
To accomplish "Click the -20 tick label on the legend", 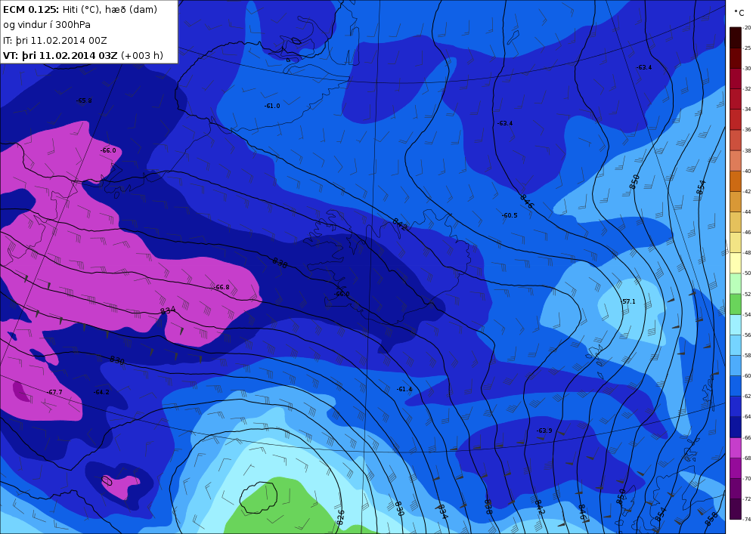I will point(748,27).
